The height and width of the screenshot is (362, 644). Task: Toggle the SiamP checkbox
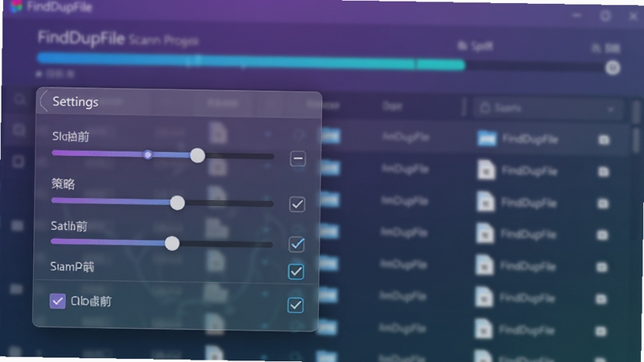point(296,272)
